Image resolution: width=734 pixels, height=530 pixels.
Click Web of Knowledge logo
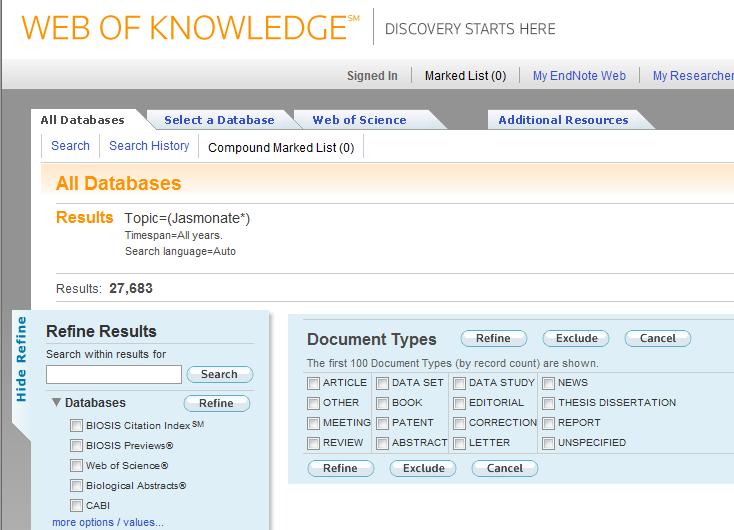click(190, 27)
